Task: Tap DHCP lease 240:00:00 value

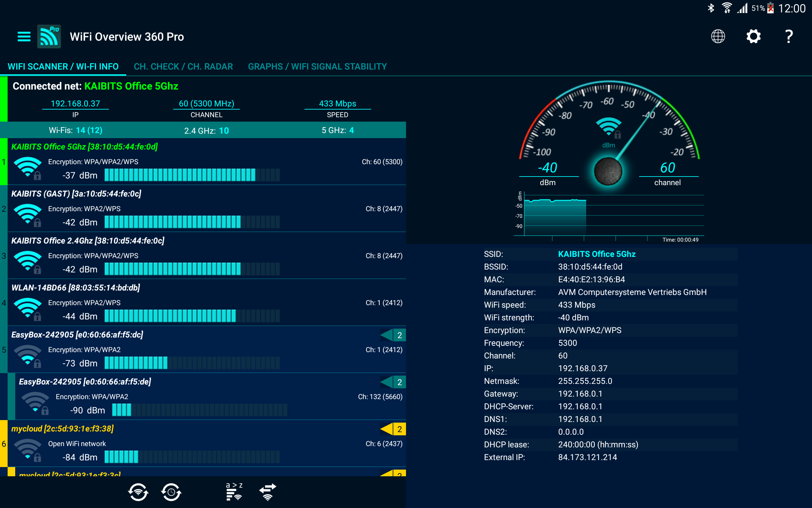Action: (x=598, y=444)
